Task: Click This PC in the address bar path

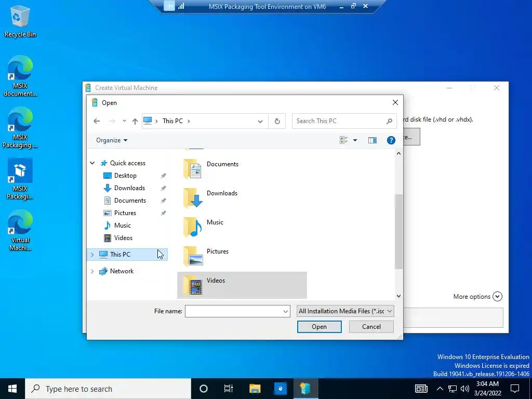Action: click(x=172, y=121)
